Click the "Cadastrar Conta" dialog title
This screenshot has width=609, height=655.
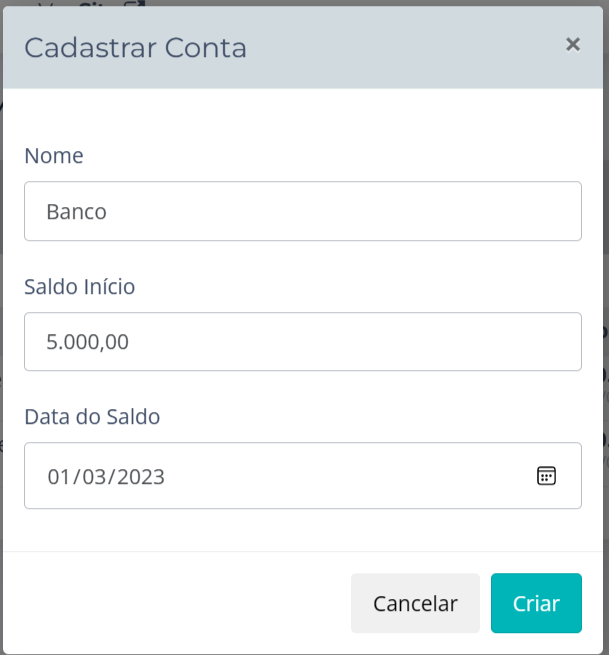click(135, 48)
